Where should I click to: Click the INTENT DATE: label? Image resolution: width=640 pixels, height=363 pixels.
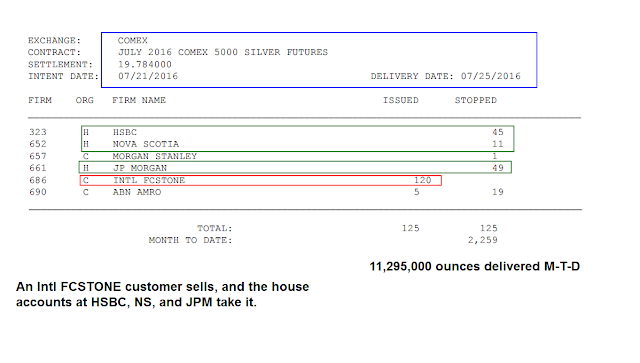click(x=63, y=76)
